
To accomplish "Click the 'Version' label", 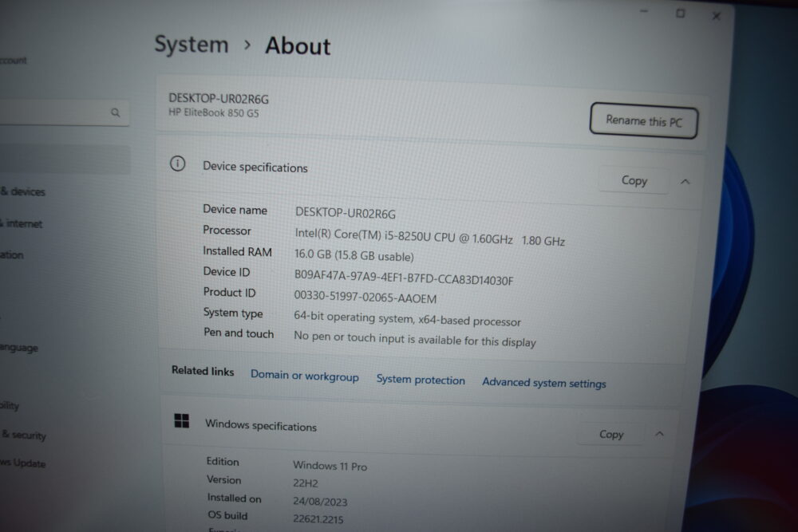I will point(224,479).
